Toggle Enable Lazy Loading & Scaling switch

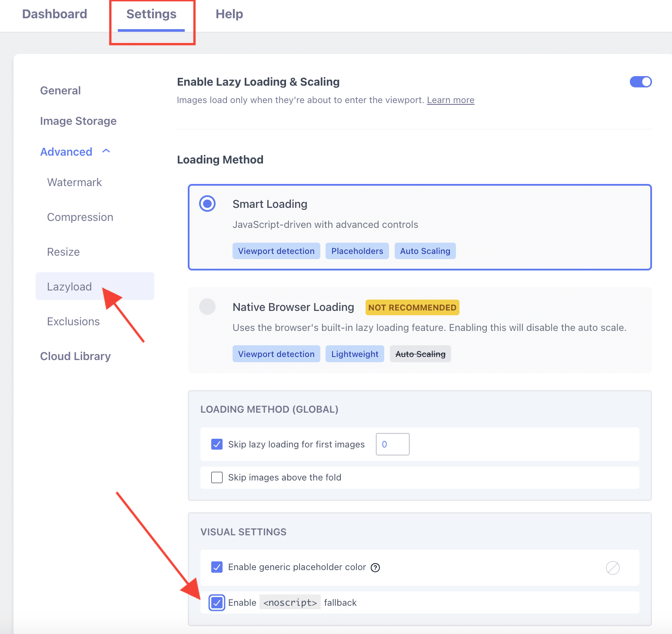pyautogui.click(x=640, y=82)
